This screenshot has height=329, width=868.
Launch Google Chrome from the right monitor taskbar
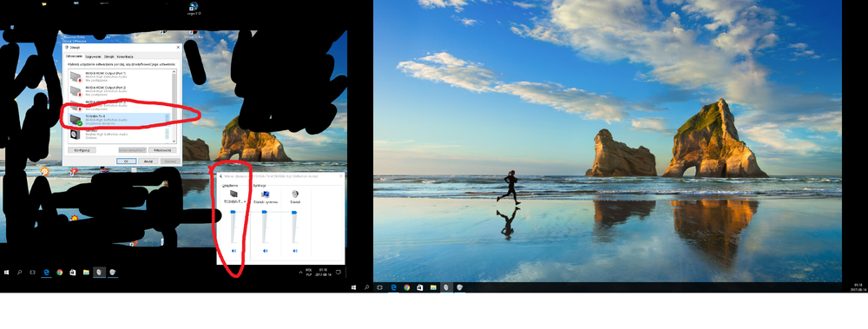click(407, 287)
